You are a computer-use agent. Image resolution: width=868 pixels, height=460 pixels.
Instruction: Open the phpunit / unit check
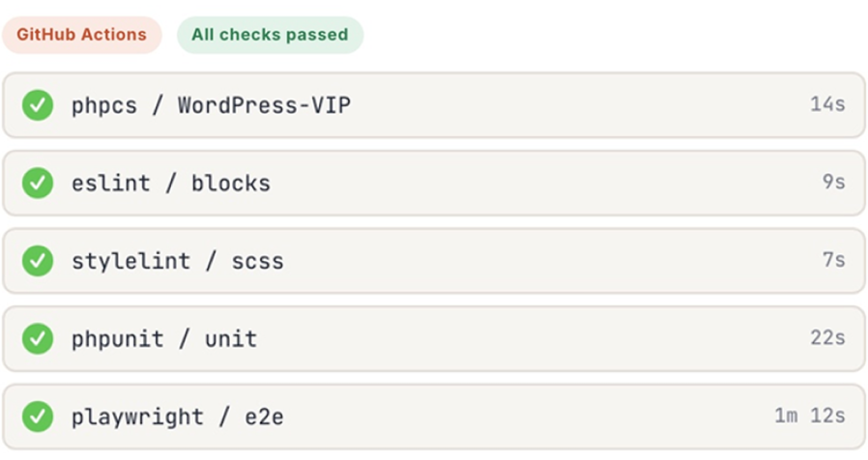point(164,339)
